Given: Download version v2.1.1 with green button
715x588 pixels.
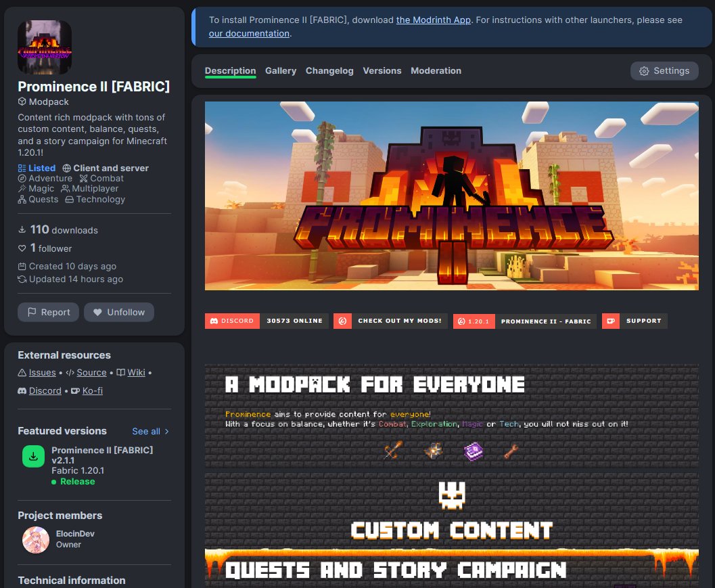Looking at the screenshot, I should point(33,456).
